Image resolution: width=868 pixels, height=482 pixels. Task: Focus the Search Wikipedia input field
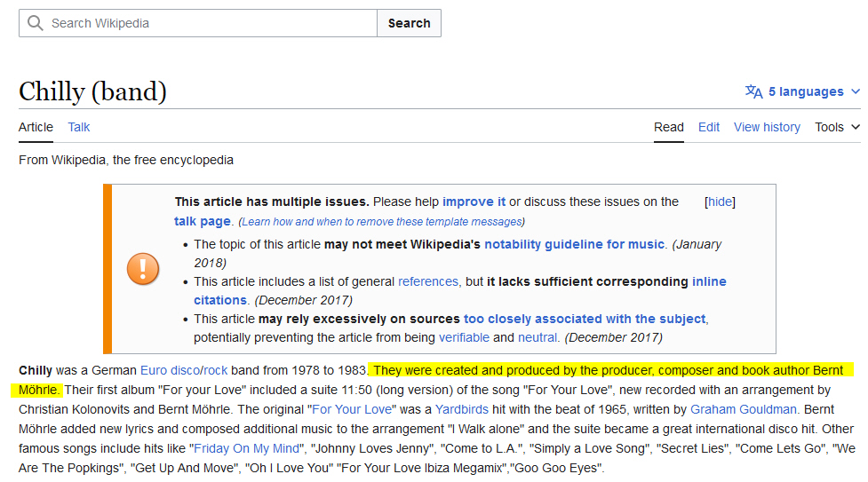198,23
